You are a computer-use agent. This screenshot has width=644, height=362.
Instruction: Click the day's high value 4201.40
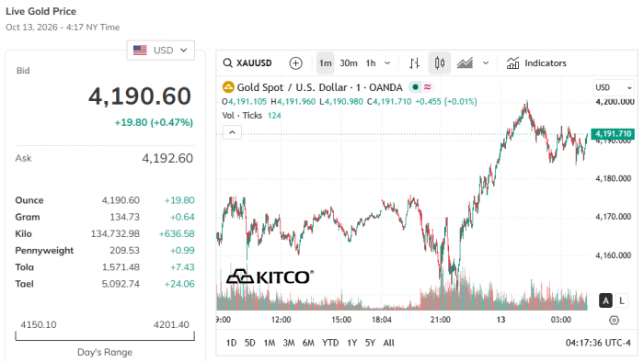coord(171,324)
